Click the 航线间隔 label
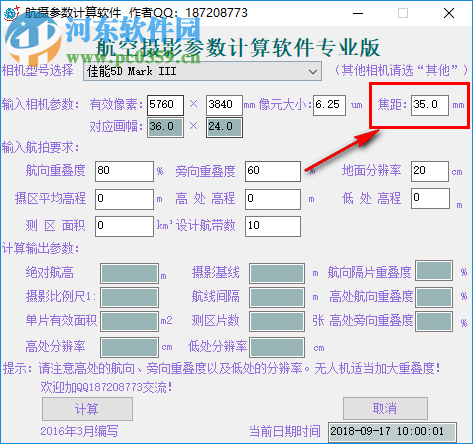 pos(216,296)
